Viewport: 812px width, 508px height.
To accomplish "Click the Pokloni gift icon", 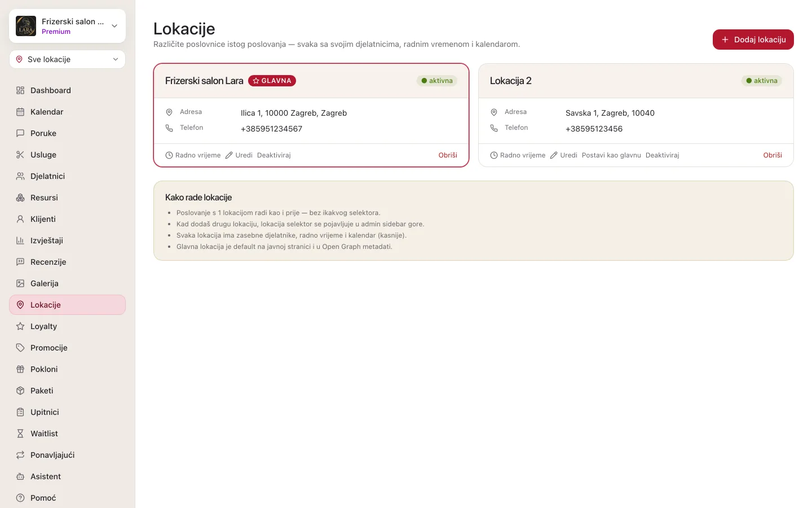I will point(20,369).
